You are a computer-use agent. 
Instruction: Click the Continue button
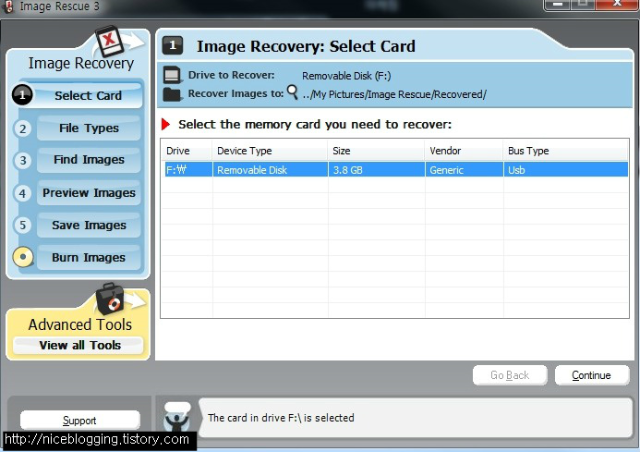591,375
